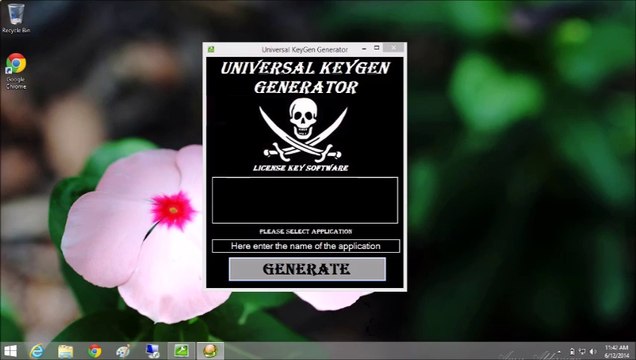The image size is (636, 360).
Task: Close the Universal KeyGen Generator window
Action: [393, 47]
